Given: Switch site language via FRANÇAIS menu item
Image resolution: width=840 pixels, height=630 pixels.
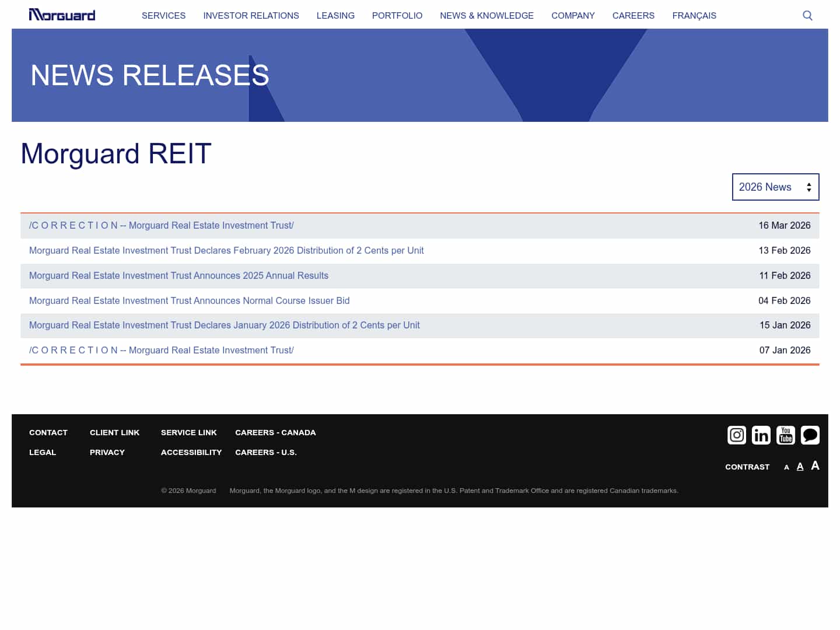Looking at the screenshot, I should pos(694,16).
